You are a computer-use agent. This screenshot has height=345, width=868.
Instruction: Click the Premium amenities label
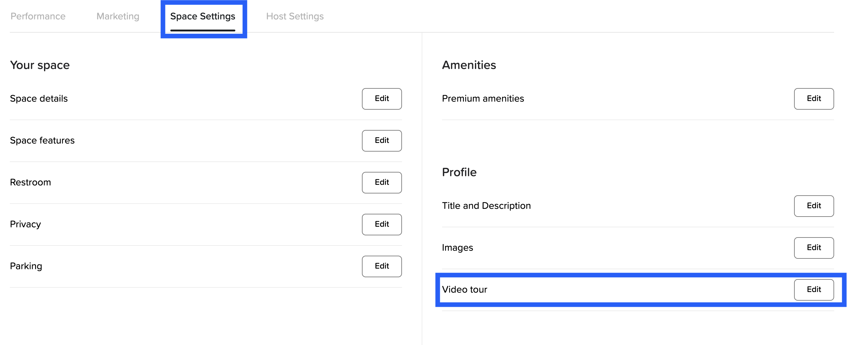(483, 99)
